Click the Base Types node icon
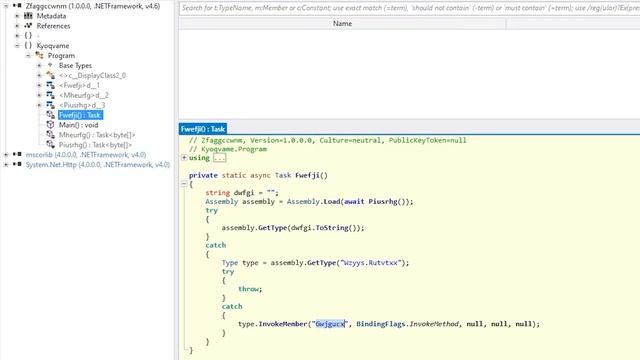The width and height of the screenshot is (640, 360). pyautogui.click(x=50, y=65)
